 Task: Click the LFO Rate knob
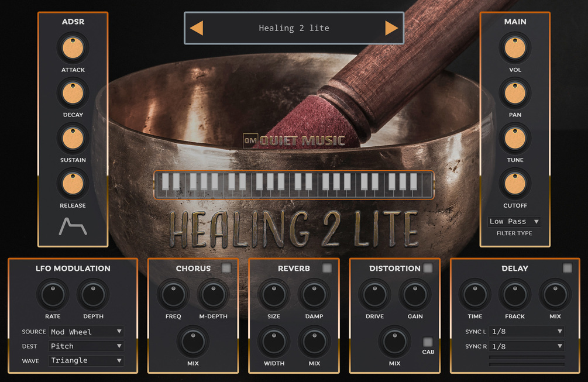pos(53,295)
